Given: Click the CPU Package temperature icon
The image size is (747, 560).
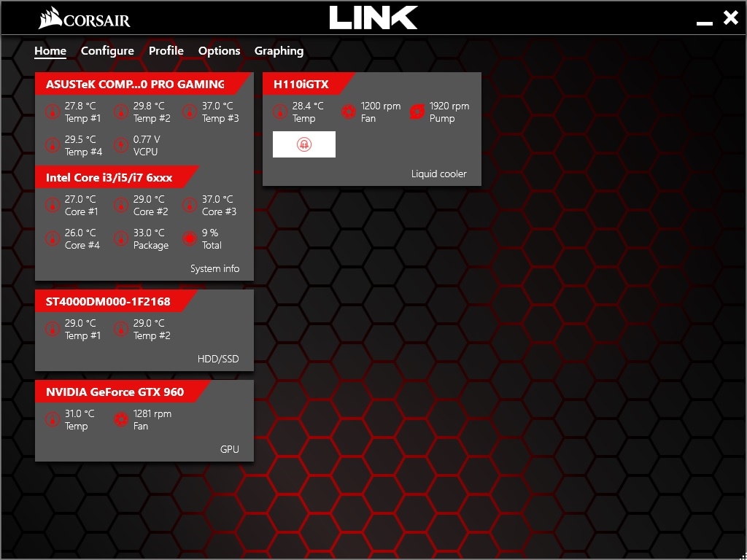Looking at the screenshot, I should click(121, 239).
